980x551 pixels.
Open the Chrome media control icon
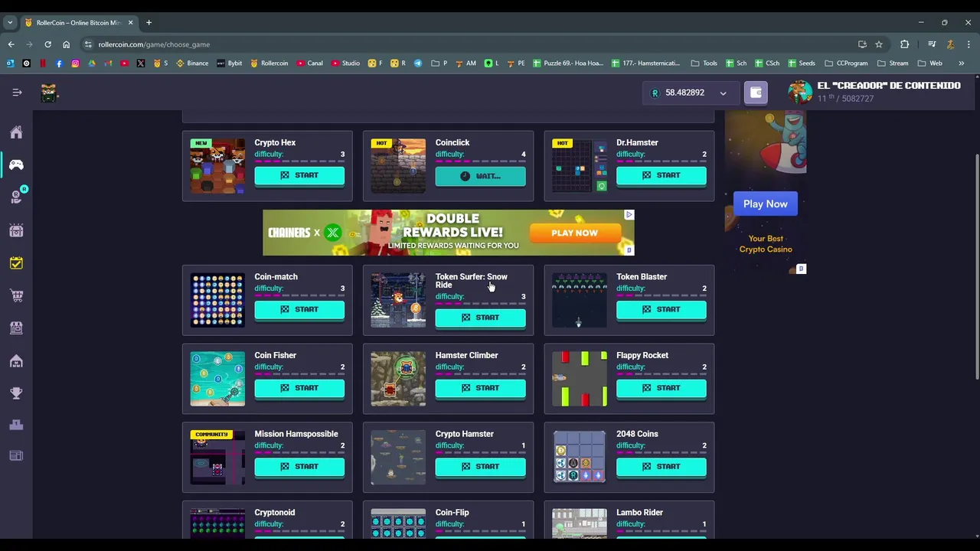[932, 44]
